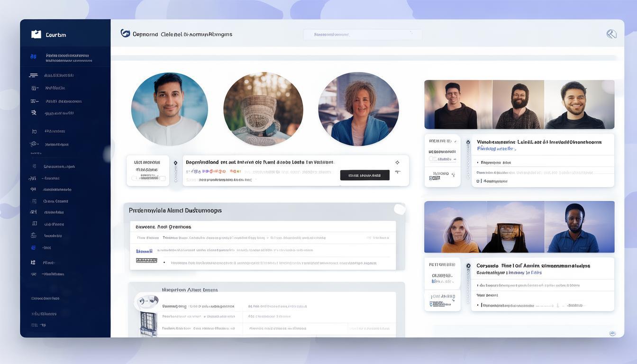
Task: Click the header title starting with 'Oepnornd'
Action: (x=182, y=34)
